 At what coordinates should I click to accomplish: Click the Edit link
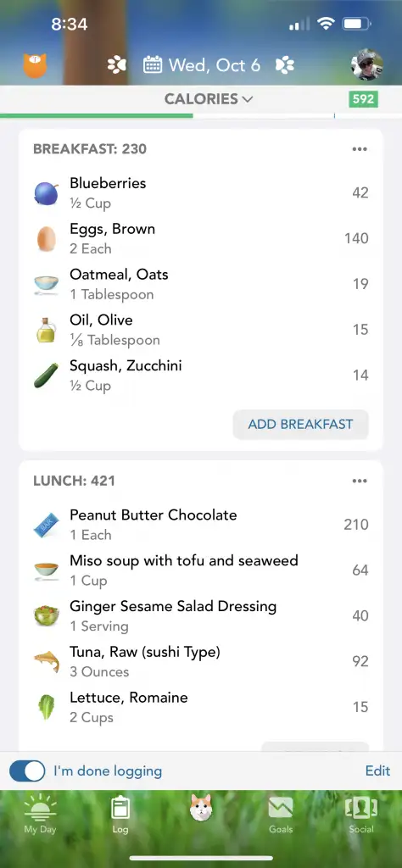[377, 771]
